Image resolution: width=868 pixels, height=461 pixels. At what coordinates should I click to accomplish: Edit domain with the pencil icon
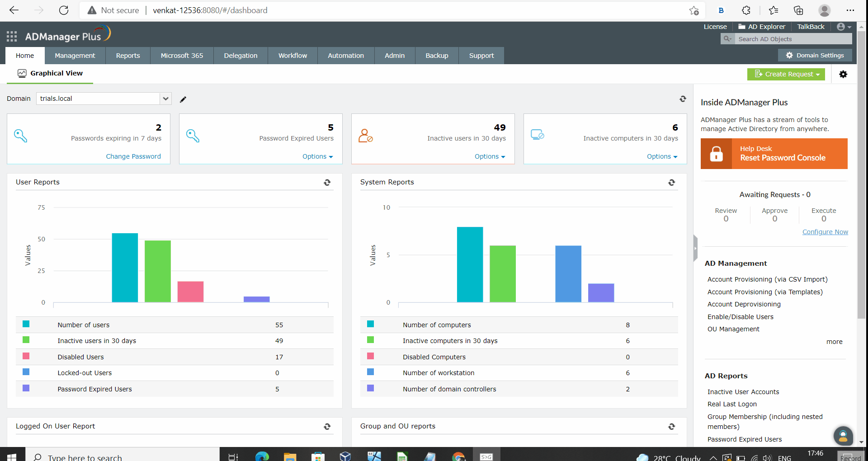tap(183, 99)
